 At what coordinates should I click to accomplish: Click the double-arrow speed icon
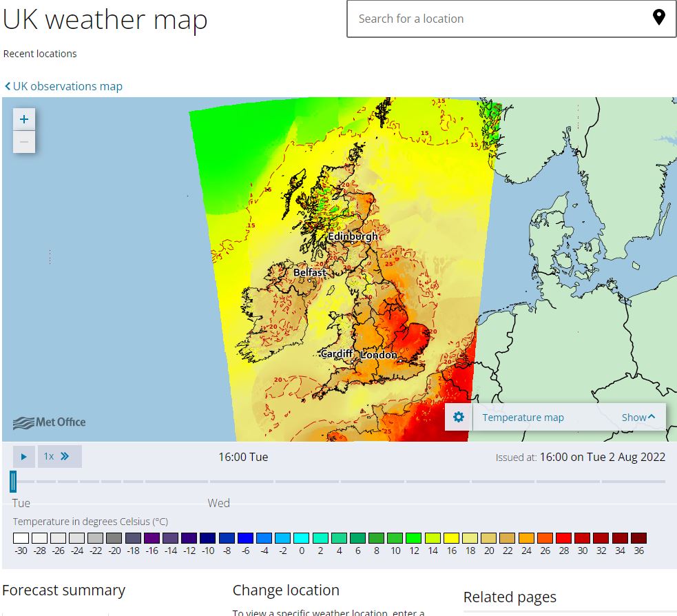(65, 456)
